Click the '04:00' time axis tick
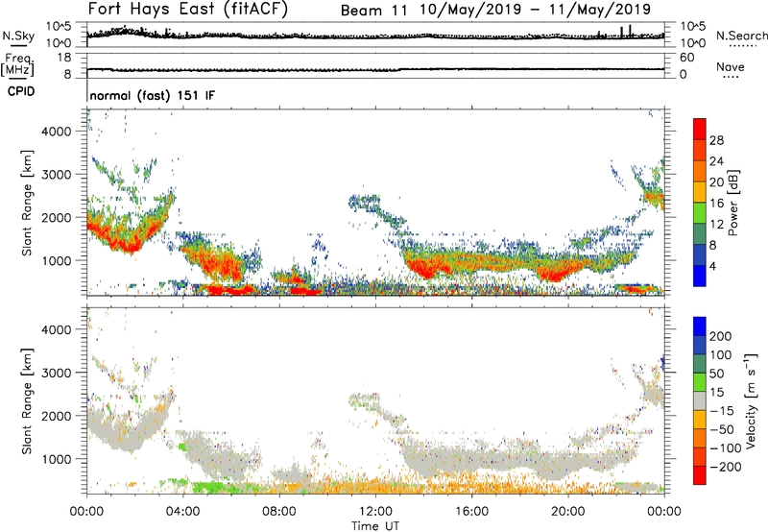 coord(183,512)
